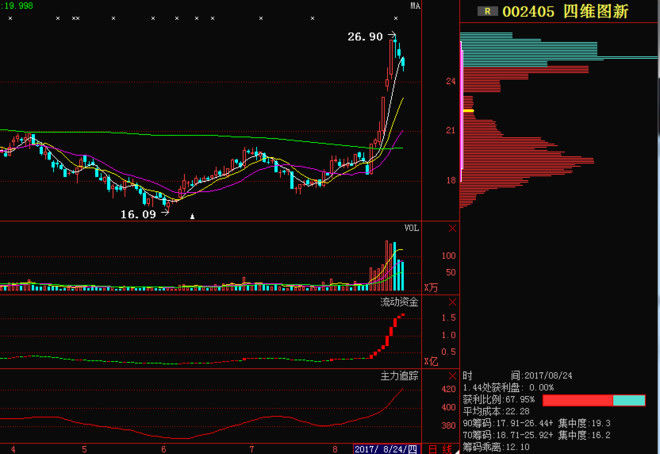Click the 19.998 value at chart top-left
Screen dimensions: 660x454
pos(17,6)
